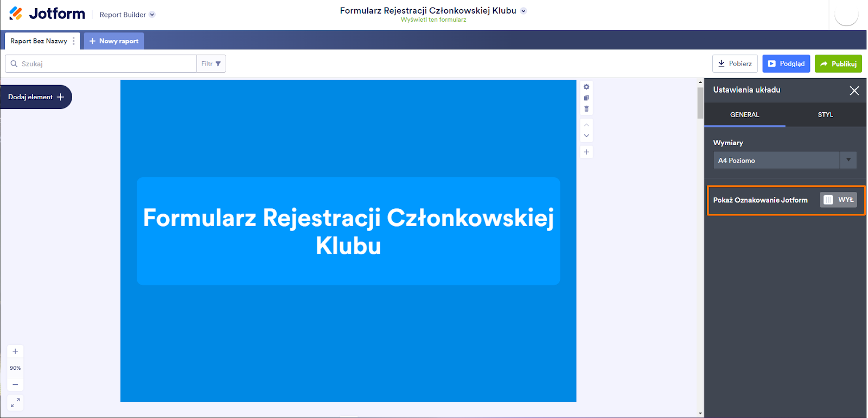Switch to the STYL tab
868x418 pixels.
[x=826, y=114]
